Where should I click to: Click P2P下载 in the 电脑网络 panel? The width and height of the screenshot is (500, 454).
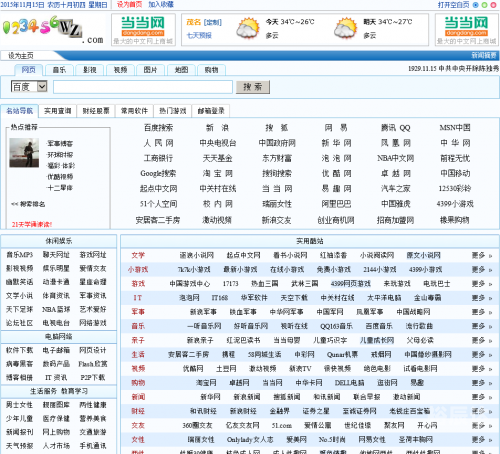pos(93,377)
